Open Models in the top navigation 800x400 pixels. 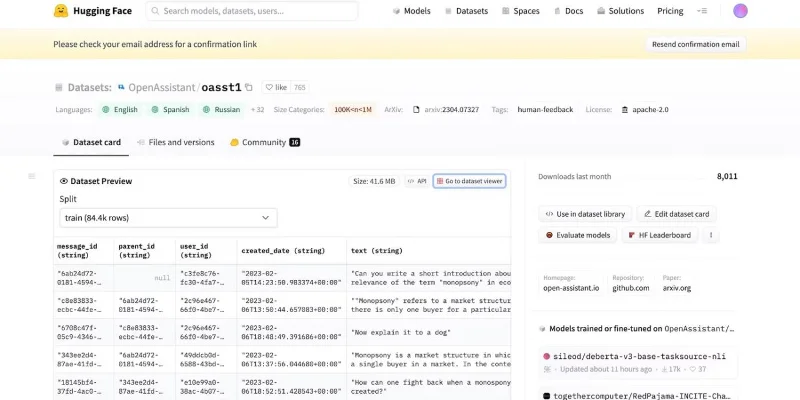point(411,11)
